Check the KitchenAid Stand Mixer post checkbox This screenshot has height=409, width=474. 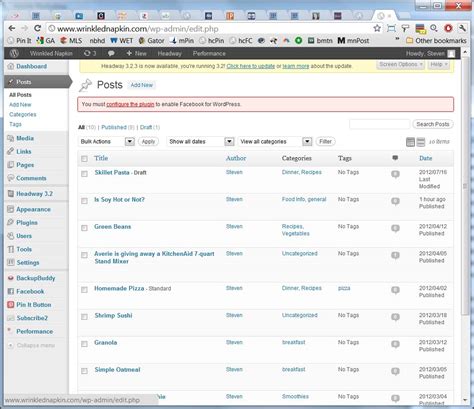(x=84, y=255)
